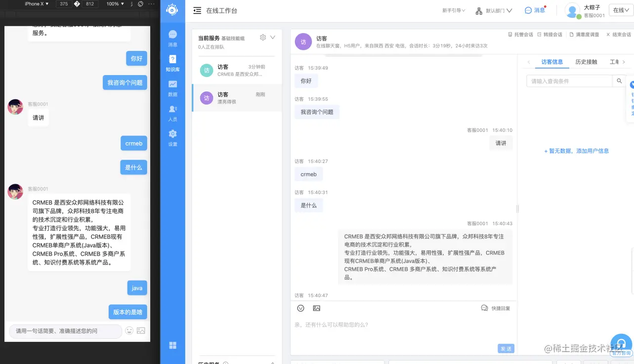Click the 我咨询个问题 bubble in the phone preview
Screen dimensions: 634x364
[x=125, y=82]
